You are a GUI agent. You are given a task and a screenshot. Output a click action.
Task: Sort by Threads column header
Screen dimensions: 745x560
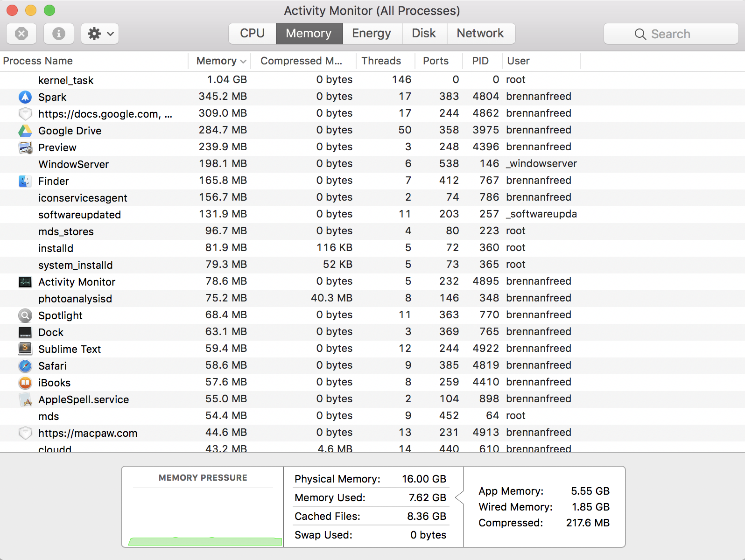click(x=386, y=61)
